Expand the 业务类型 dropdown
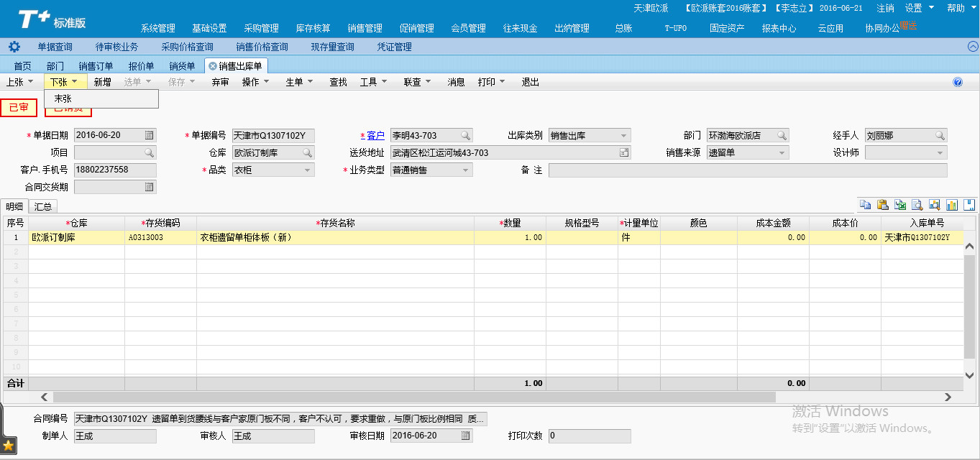 pos(465,170)
